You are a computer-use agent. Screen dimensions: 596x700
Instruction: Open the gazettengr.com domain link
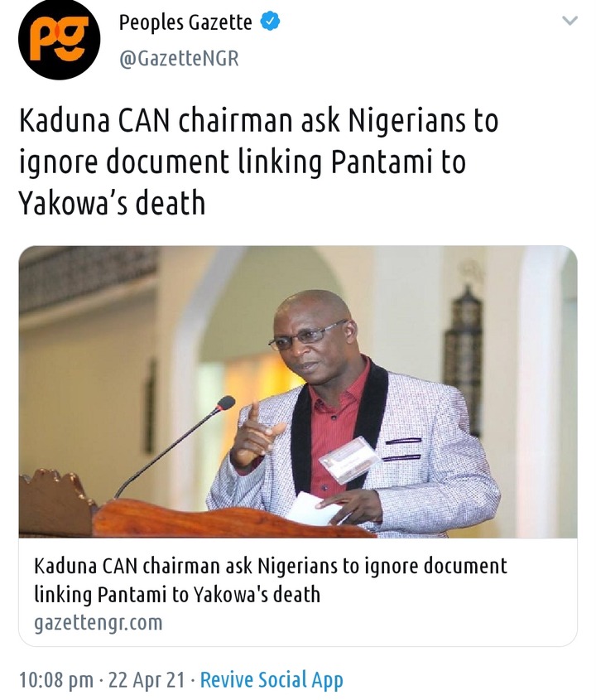click(99, 622)
